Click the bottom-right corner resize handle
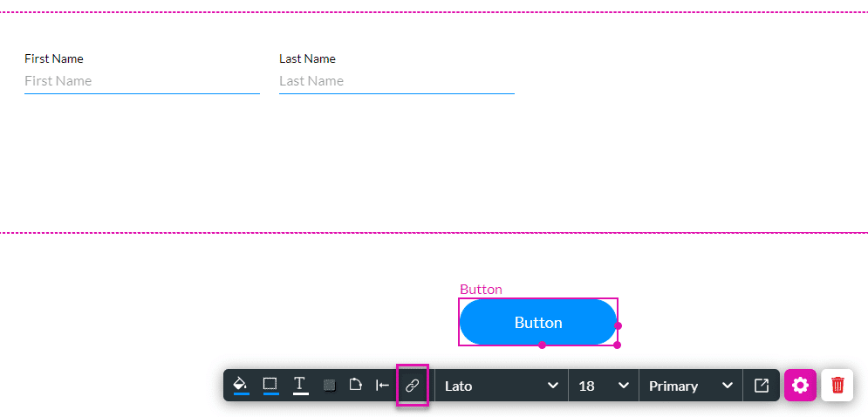868x417 pixels. (x=617, y=345)
